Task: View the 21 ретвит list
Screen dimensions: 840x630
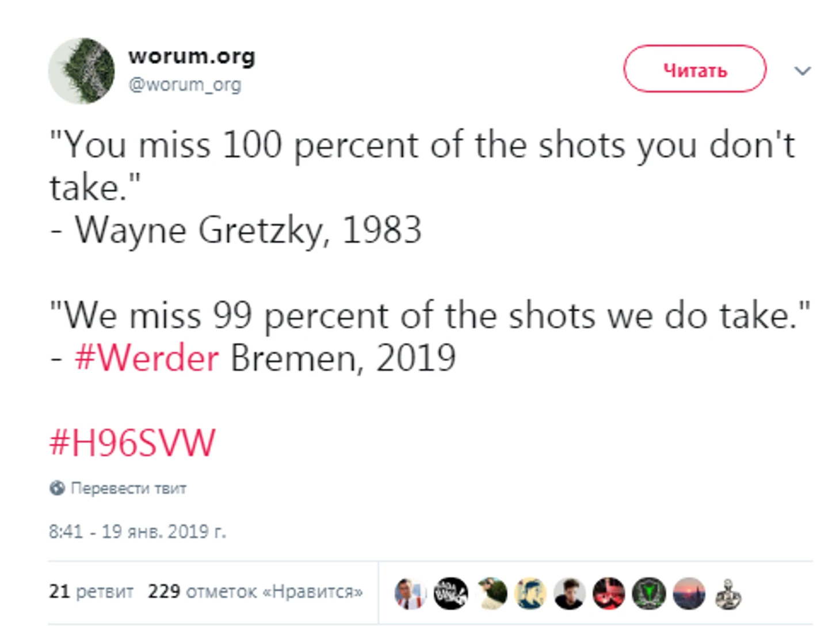Action: coord(91,591)
